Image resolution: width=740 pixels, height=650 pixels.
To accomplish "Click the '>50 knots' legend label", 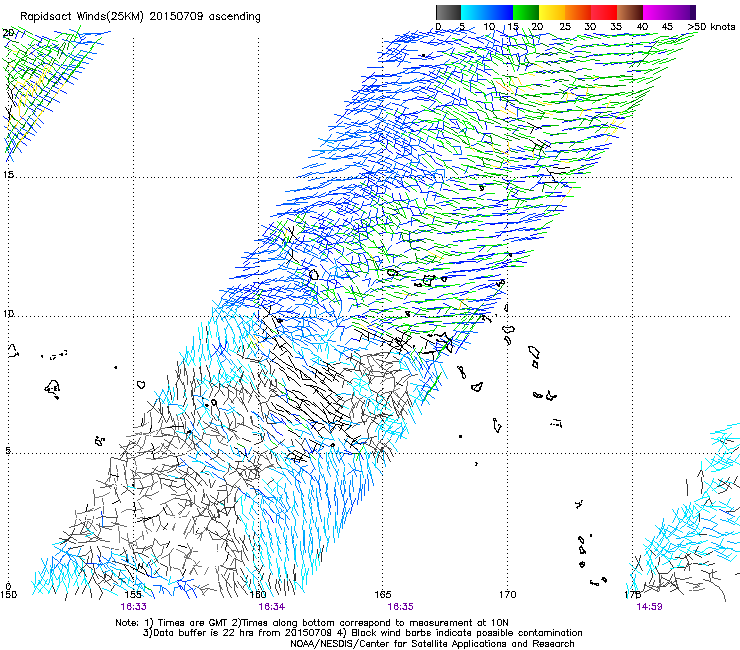I will pyautogui.click(x=711, y=27).
